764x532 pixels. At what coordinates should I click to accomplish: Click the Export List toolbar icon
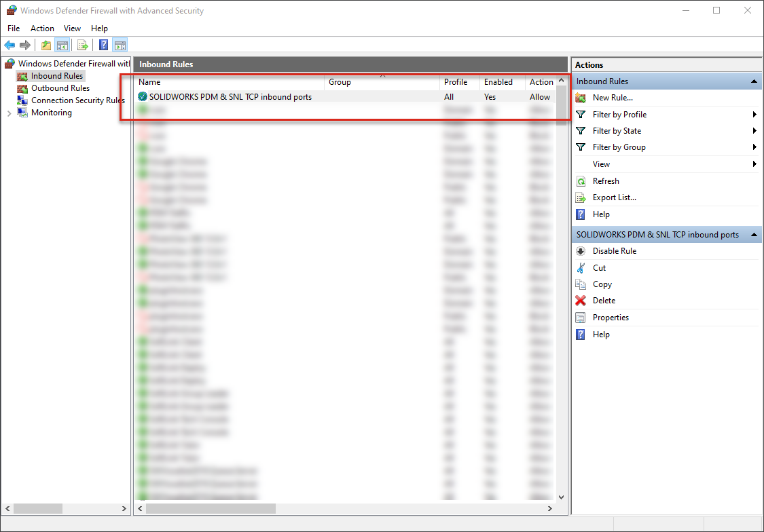83,45
